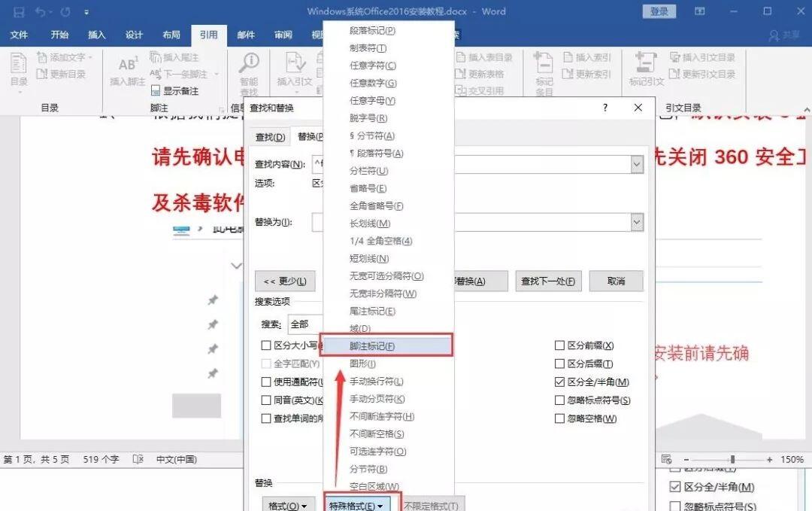Click 添加文字 in the ribbon
Viewport: 812px width, 511px height.
65,57
